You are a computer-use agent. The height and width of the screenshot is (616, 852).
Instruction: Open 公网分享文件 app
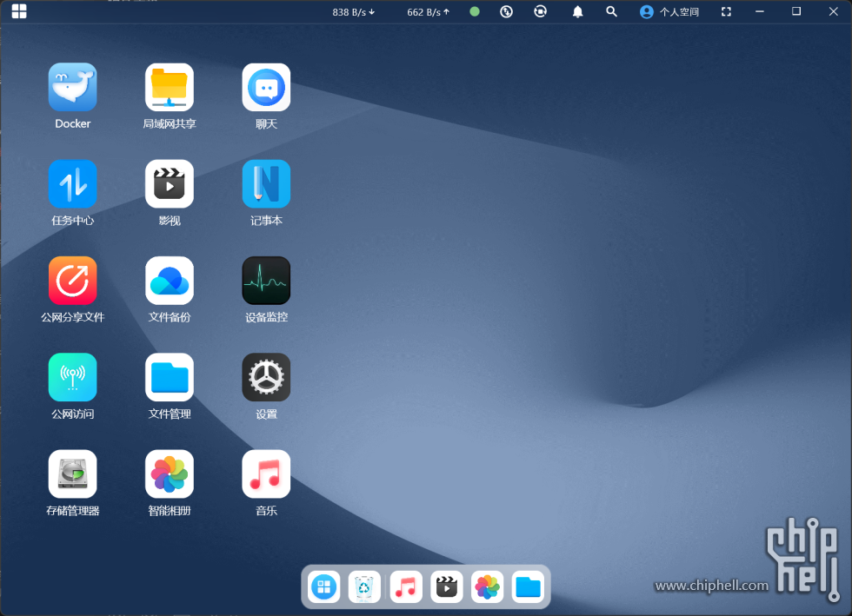[73, 281]
